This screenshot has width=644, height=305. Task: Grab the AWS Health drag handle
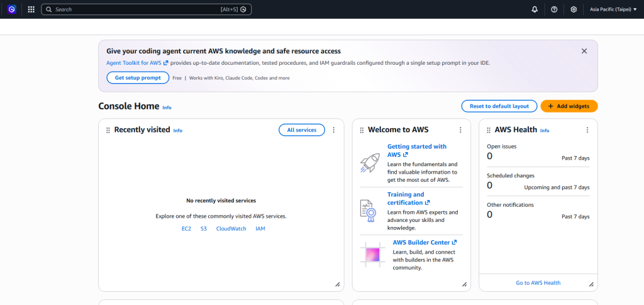[489, 130]
